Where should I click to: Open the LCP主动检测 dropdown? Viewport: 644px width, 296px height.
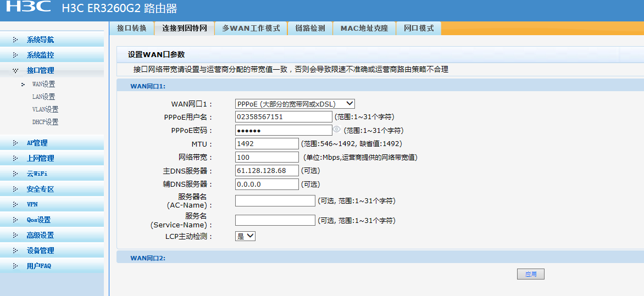pos(245,236)
